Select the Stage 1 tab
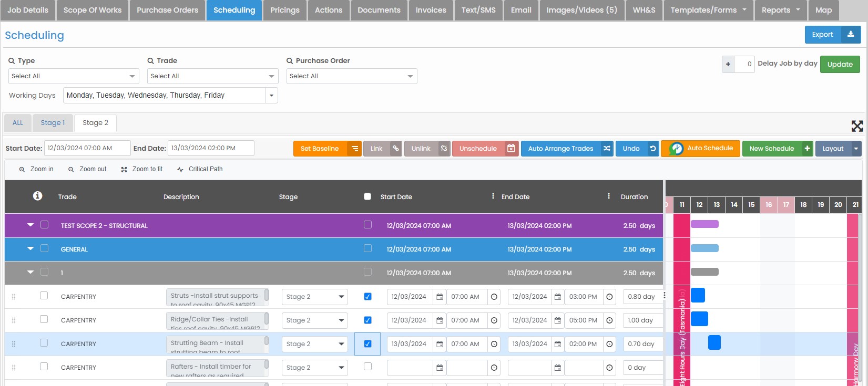This screenshot has width=868, height=386. [53, 123]
